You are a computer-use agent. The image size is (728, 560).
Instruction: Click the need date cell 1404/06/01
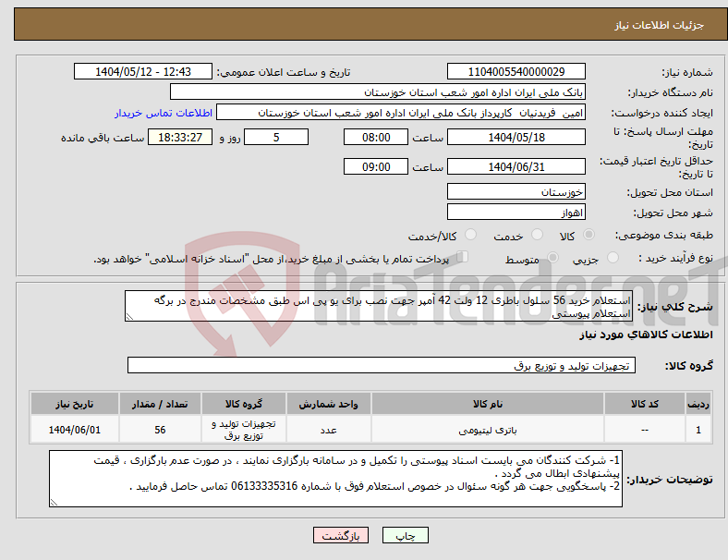click(75, 430)
